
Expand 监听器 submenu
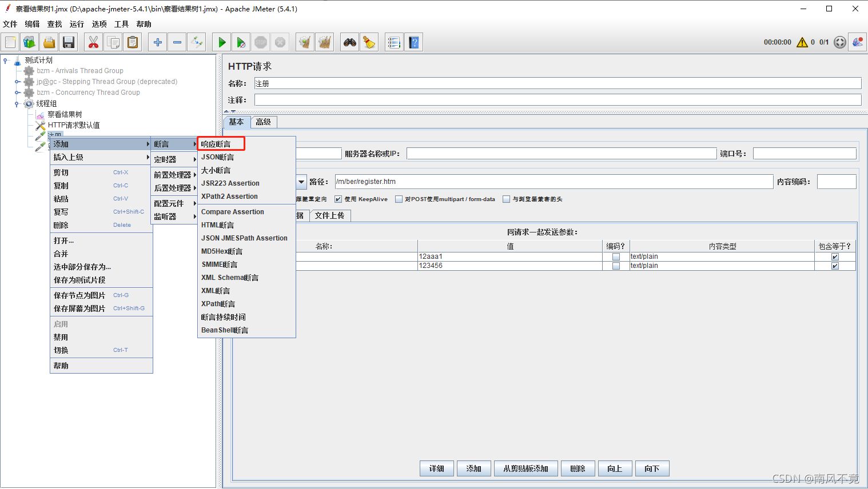pyautogui.click(x=174, y=217)
